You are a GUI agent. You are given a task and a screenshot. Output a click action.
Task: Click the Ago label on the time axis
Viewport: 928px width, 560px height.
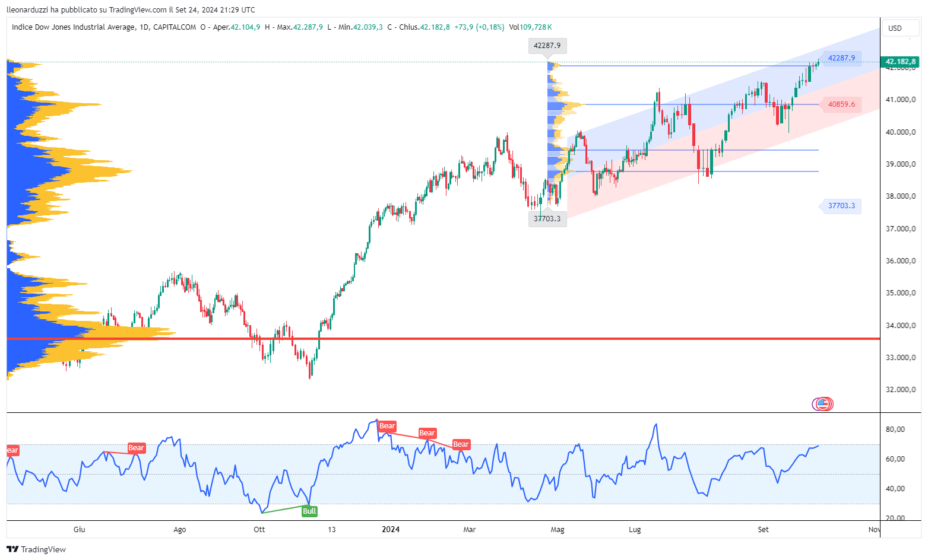[180, 530]
